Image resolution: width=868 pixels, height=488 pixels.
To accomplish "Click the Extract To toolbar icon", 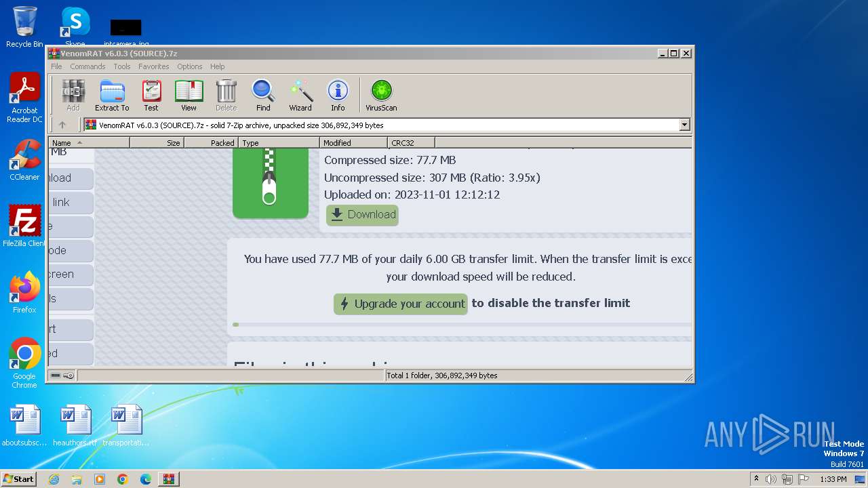I will (x=112, y=95).
